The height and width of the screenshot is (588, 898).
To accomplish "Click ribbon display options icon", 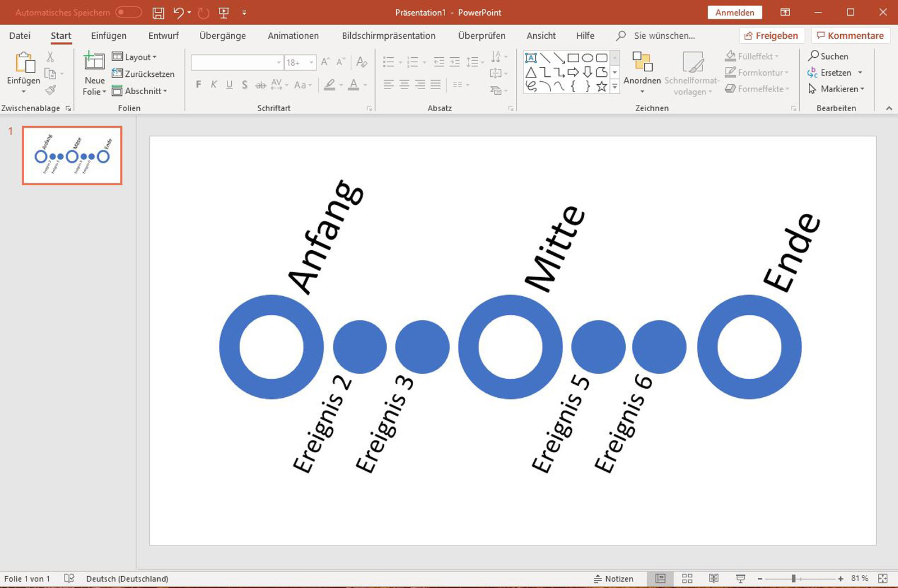I will coord(785,12).
